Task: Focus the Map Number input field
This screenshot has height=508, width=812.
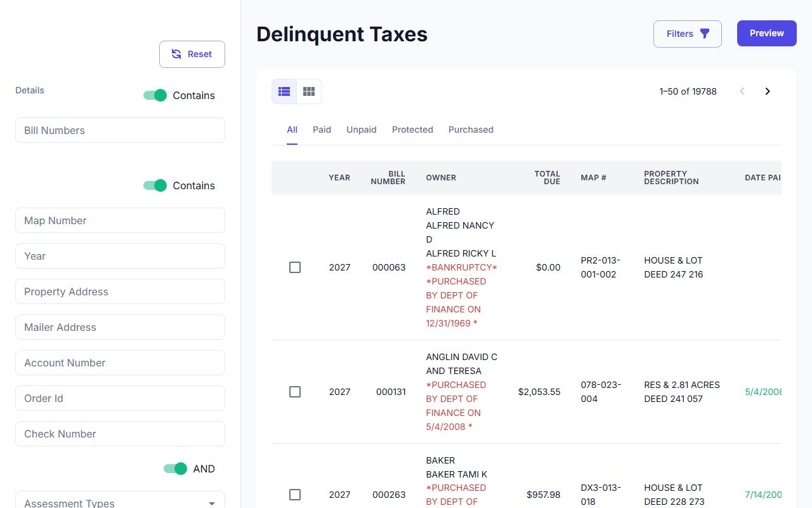Action: pyautogui.click(x=120, y=220)
